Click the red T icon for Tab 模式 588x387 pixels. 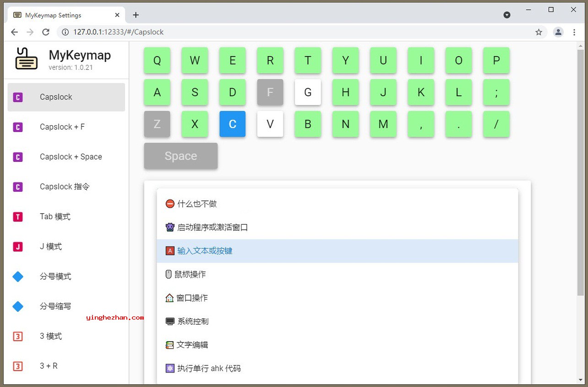click(x=18, y=216)
